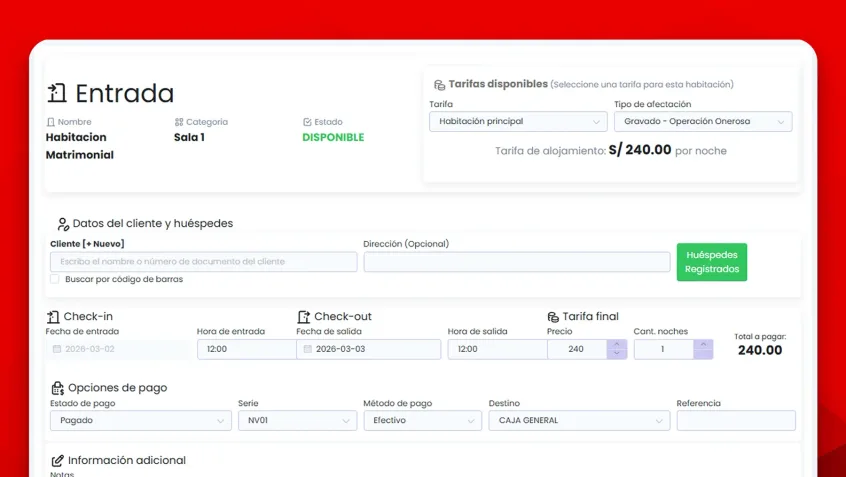Open Tipo de afectación dropdown
This screenshot has width=846, height=477.
tap(703, 121)
